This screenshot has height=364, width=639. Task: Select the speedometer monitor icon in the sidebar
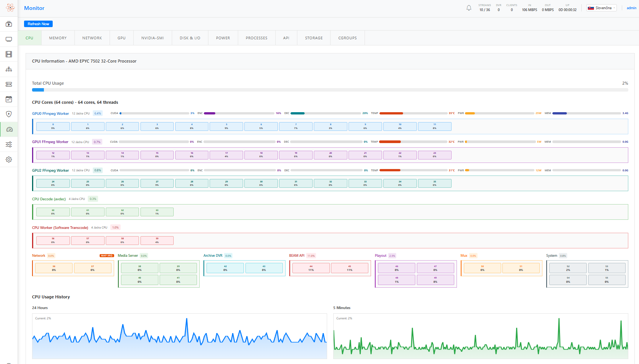pos(9,129)
